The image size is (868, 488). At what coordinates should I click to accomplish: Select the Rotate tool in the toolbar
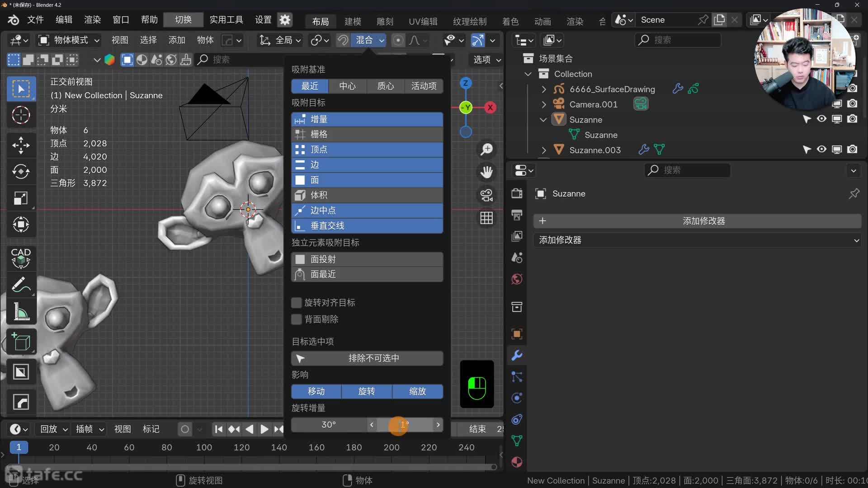coord(21,172)
